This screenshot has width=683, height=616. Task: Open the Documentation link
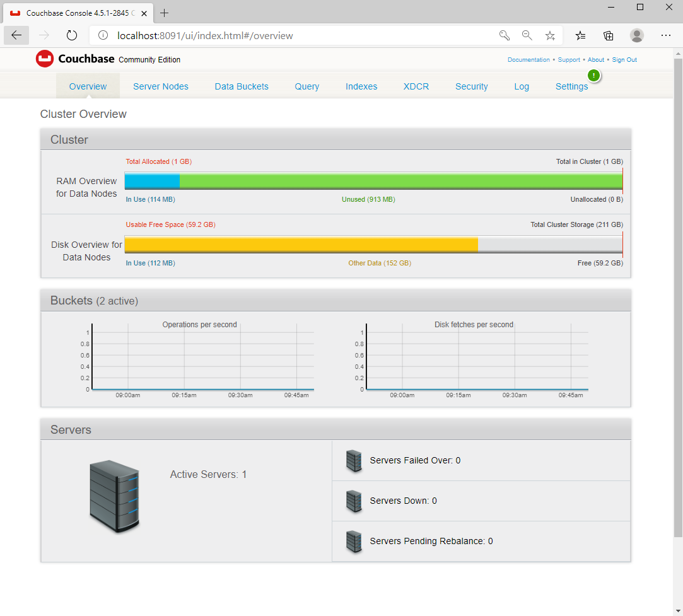(528, 60)
